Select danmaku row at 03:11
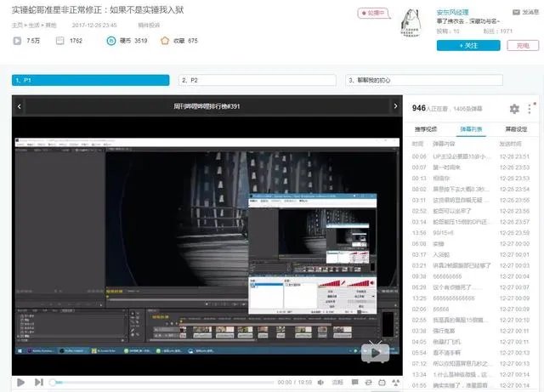The image size is (544, 392). click(x=471, y=201)
